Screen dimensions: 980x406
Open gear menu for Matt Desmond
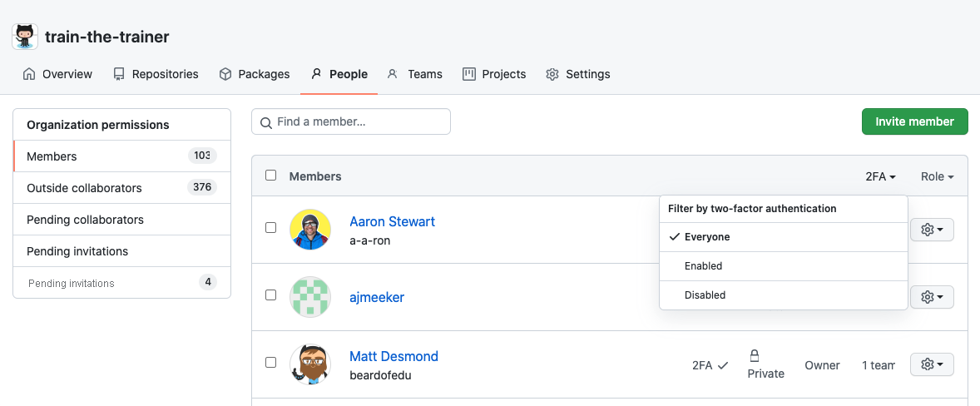[932, 364]
